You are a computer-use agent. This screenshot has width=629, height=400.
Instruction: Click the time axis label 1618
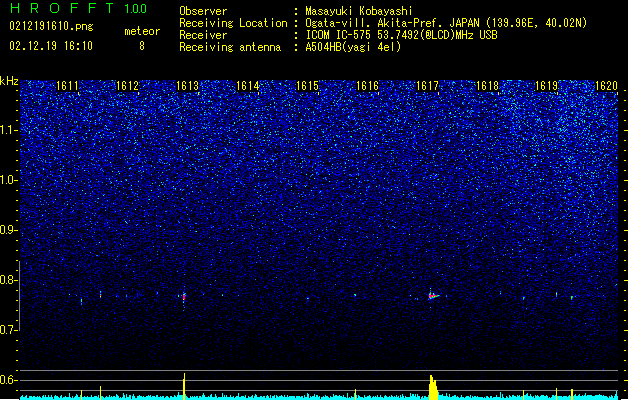tap(487, 86)
